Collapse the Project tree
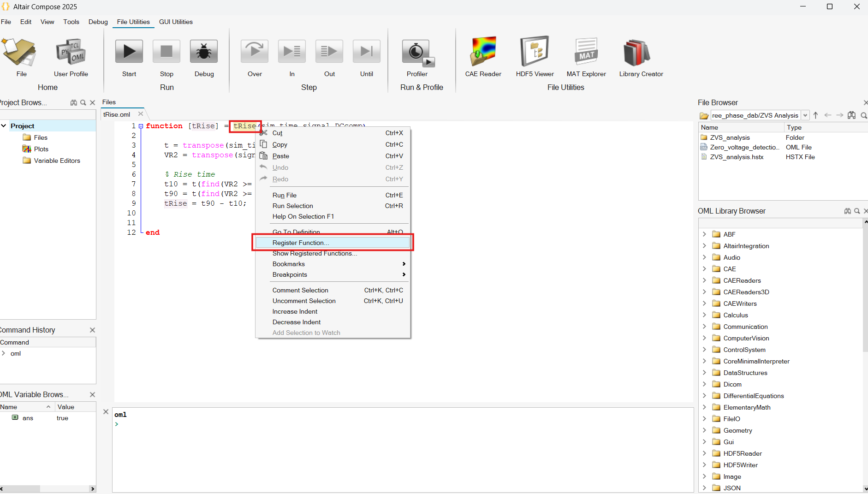 click(4, 125)
